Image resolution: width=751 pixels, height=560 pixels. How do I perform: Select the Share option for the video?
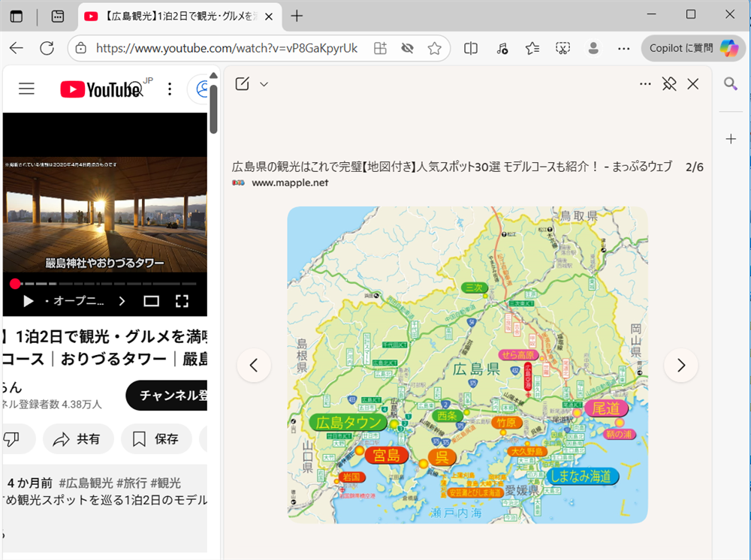point(78,439)
